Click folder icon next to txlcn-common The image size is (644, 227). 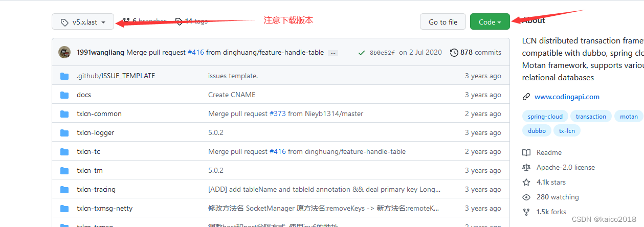[x=64, y=113]
